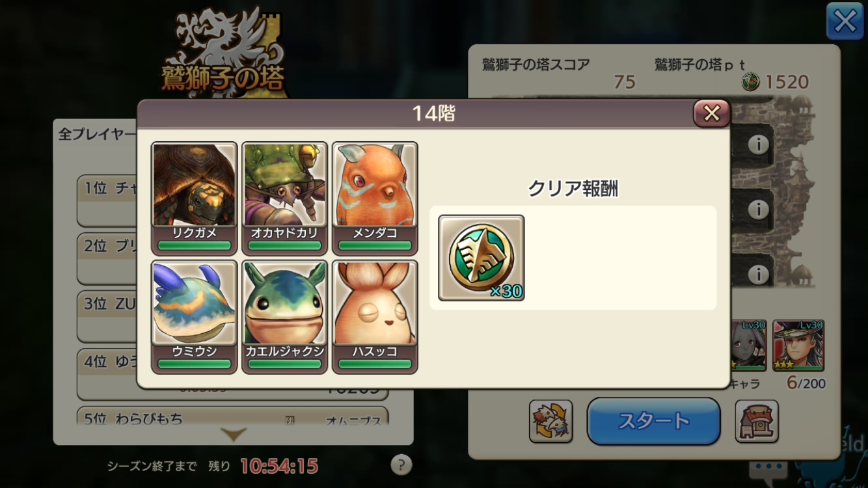Open the 5位 わらびもち ranking entry

click(x=232, y=416)
